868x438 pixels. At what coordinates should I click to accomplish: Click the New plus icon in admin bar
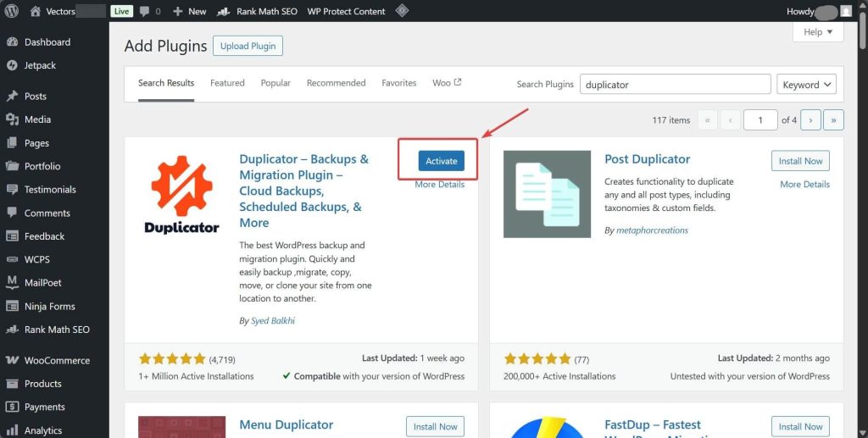[x=178, y=11]
